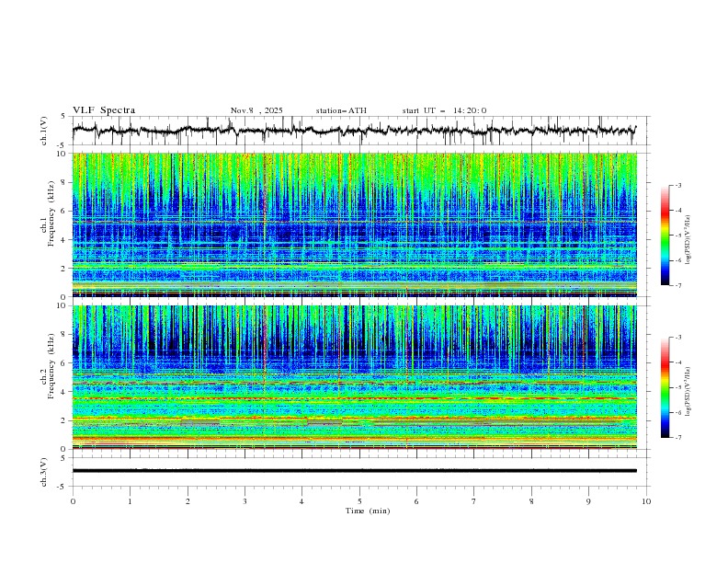Click the ch.1 spectrogram near 4 kHz band
This screenshot has width=728, height=563.
click(354, 240)
